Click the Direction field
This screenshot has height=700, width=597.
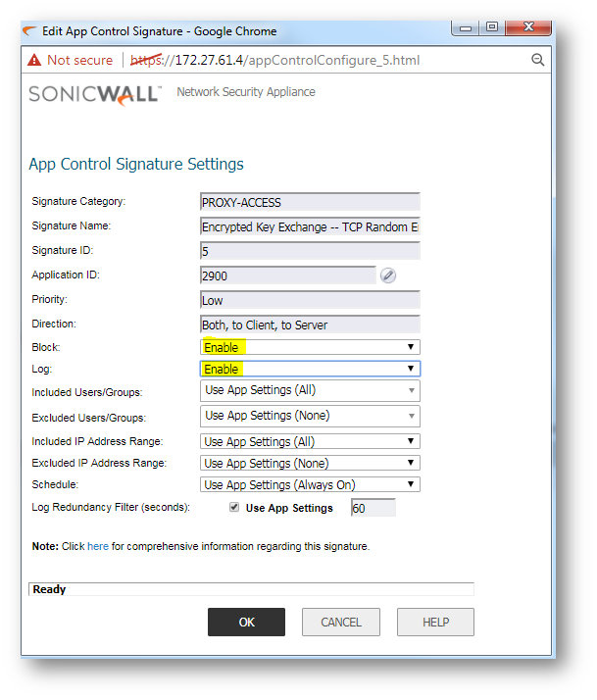310,325
